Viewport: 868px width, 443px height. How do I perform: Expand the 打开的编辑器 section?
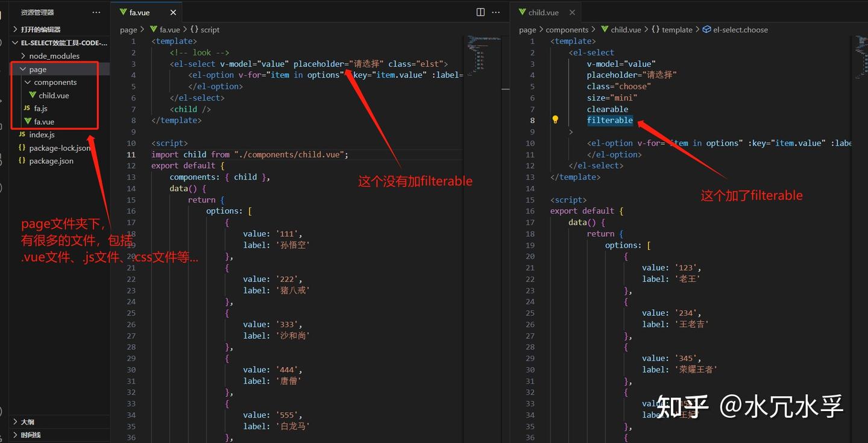click(x=40, y=29)
